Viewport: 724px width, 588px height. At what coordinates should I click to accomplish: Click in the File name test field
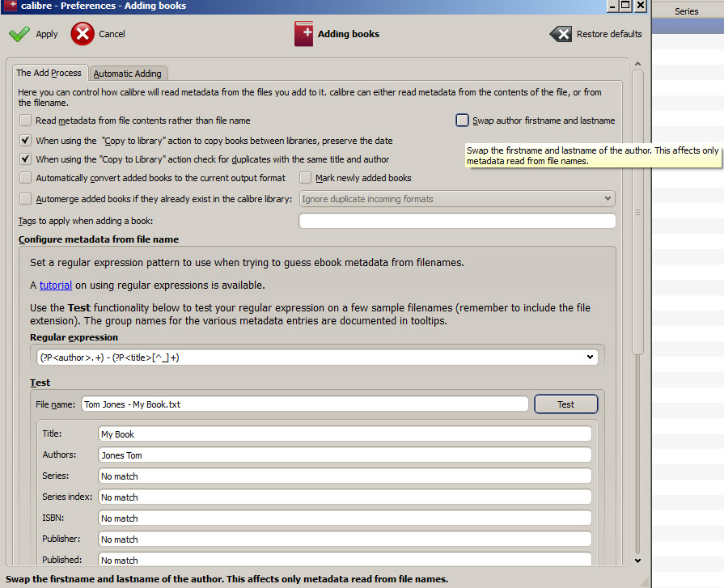(x=305, y=404)
